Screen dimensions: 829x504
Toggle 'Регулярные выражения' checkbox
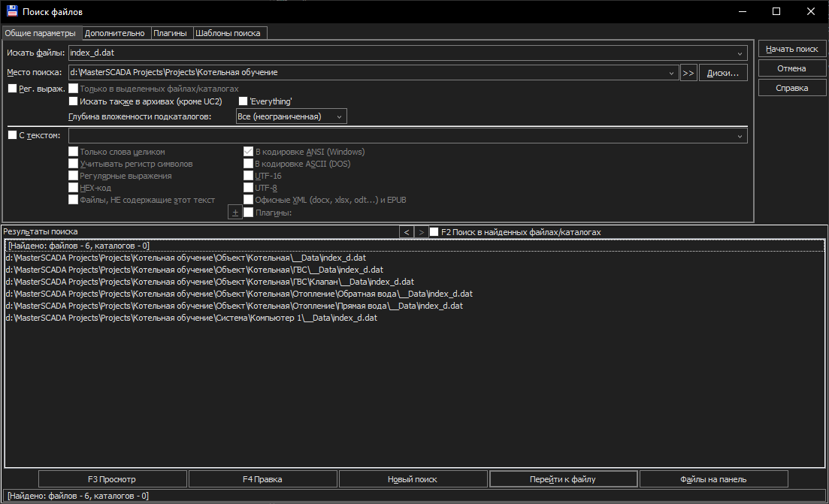tap(73, 176)
